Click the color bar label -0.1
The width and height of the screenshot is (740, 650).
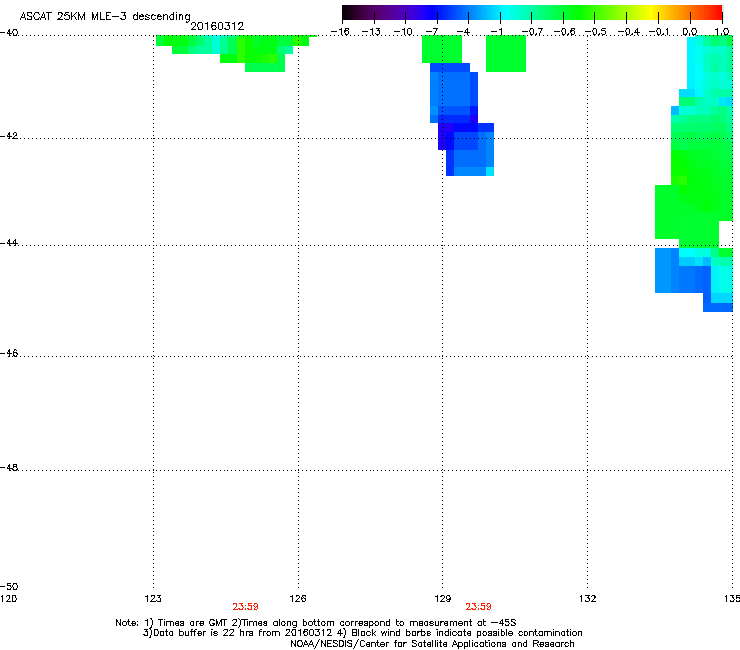tap(659, 32)
